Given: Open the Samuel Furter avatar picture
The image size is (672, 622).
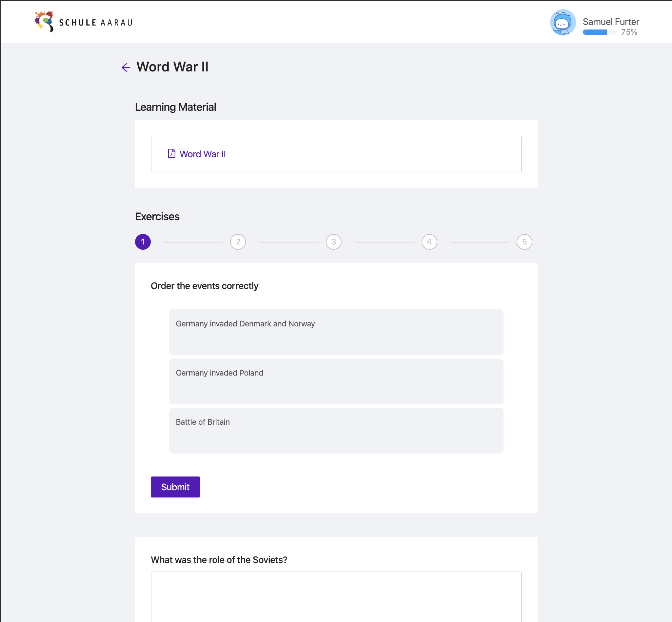Looking at the screenshot, I should pyautogui.click(x=563, y=22).
